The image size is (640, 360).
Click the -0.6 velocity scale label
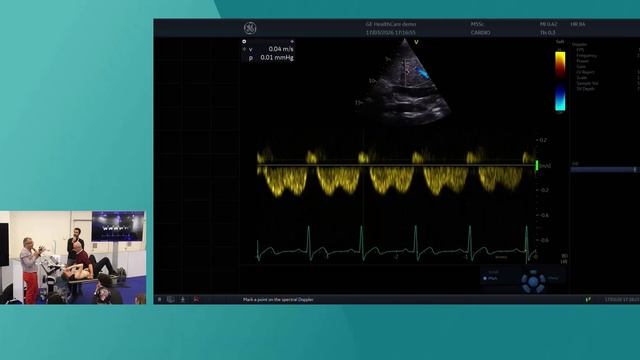coord(544,240)
